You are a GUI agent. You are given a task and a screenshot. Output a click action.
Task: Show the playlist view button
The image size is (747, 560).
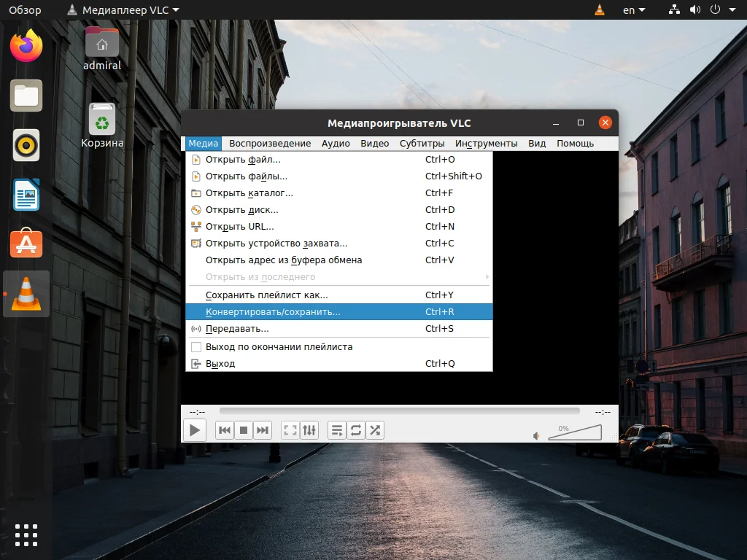337,429
